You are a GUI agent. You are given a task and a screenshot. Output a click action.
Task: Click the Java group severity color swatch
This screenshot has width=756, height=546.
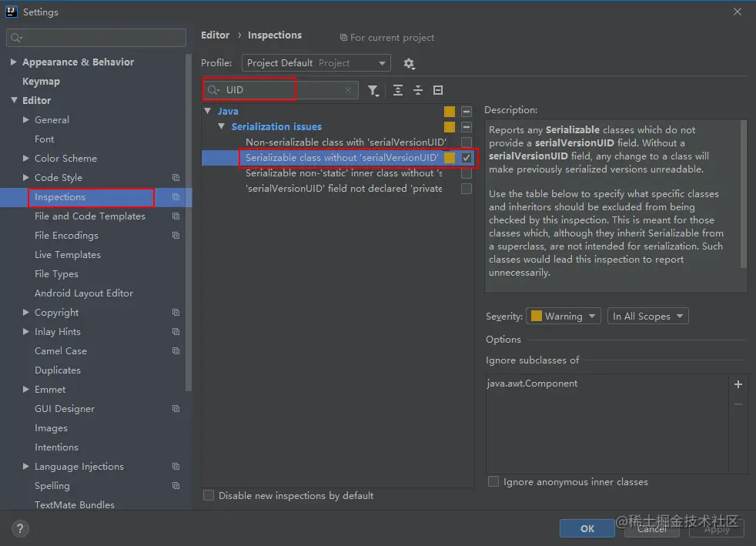click(x=450, y=112)
